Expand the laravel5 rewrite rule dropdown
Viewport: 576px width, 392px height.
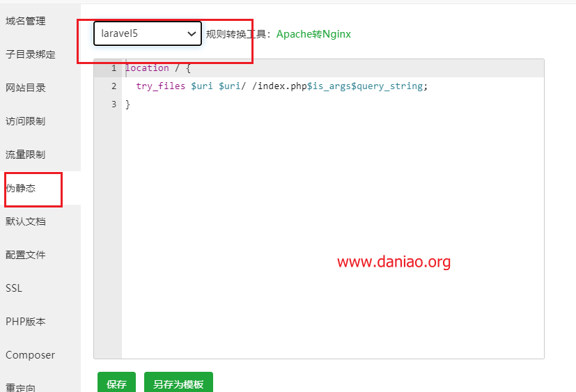pos(148,33)
